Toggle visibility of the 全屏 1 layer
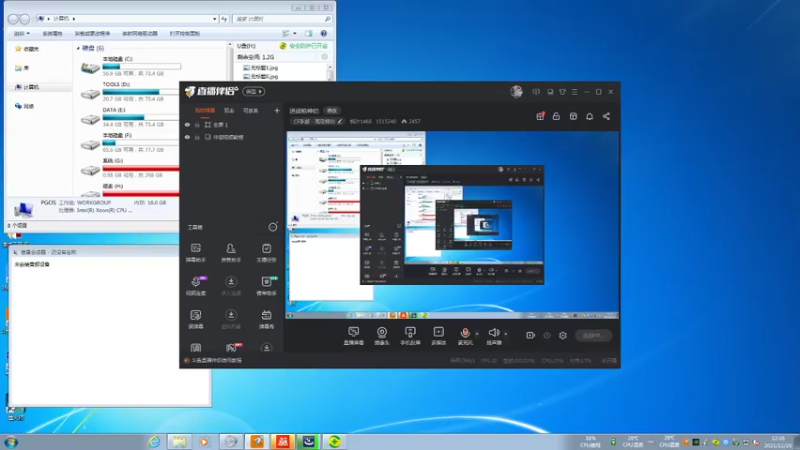 click(x=187, y=124)
